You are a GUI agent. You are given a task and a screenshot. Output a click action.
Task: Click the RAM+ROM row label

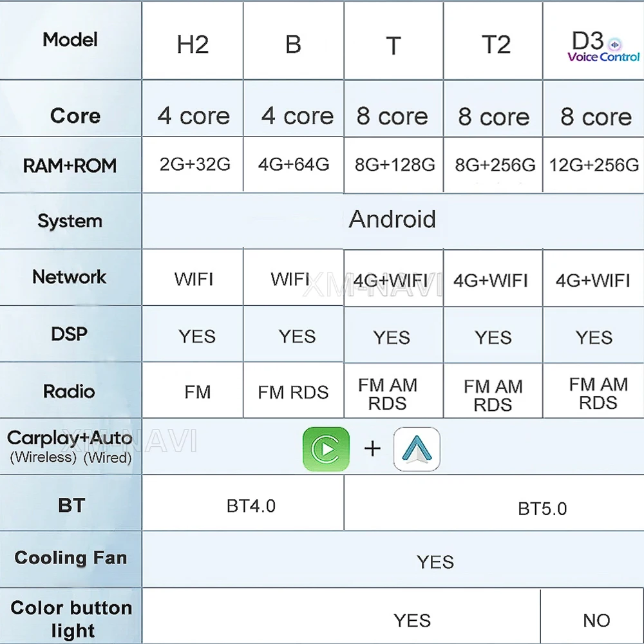[x=70, y=166]
